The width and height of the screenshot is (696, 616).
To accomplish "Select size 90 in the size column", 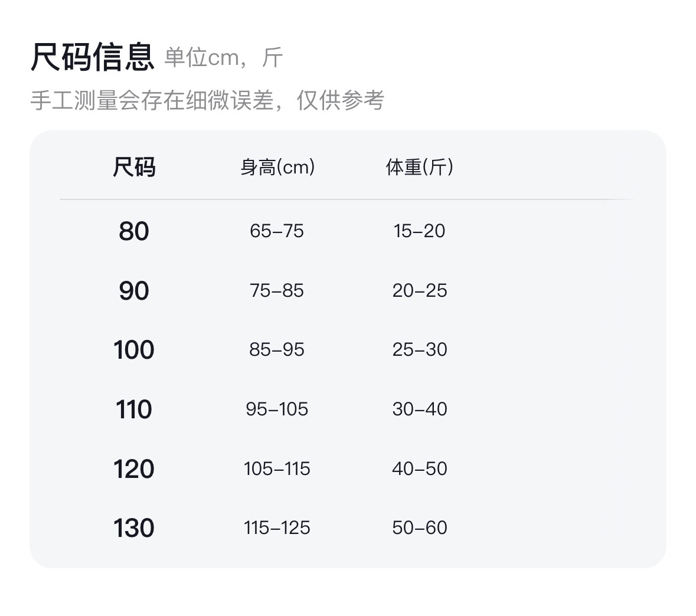I will [134, 291].
